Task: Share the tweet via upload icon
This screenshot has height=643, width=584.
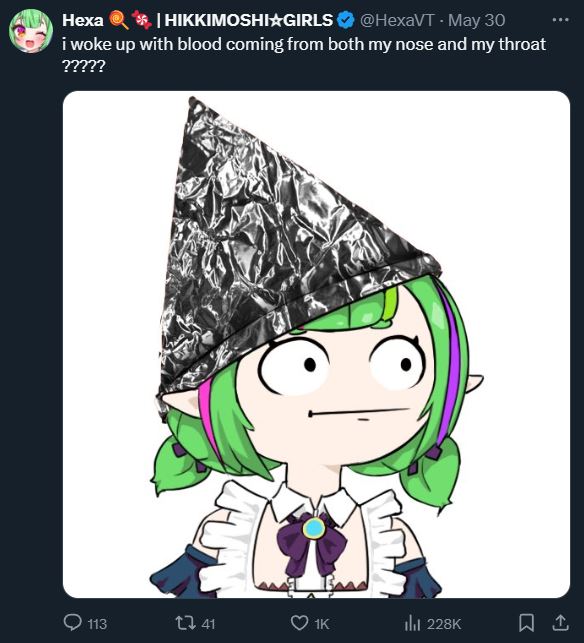Action: [561, 623]
